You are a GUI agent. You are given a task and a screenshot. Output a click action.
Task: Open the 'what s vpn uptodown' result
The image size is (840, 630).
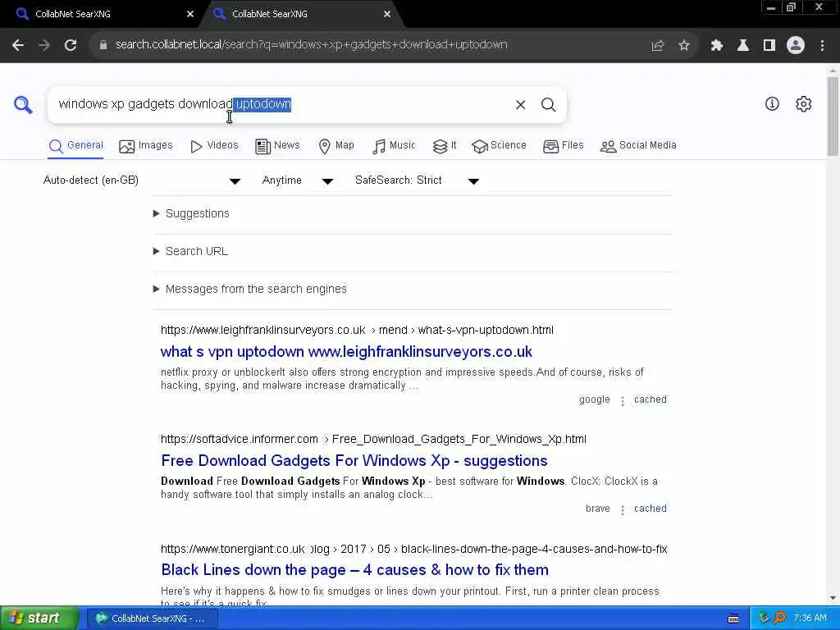(x=346, y=352)
